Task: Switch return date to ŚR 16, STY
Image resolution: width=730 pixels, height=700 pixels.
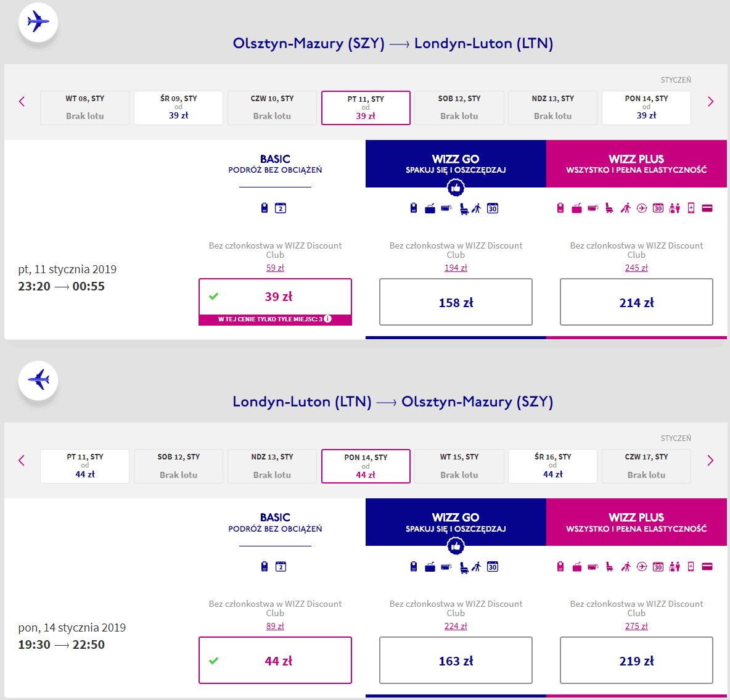Action: coord(552,466)
